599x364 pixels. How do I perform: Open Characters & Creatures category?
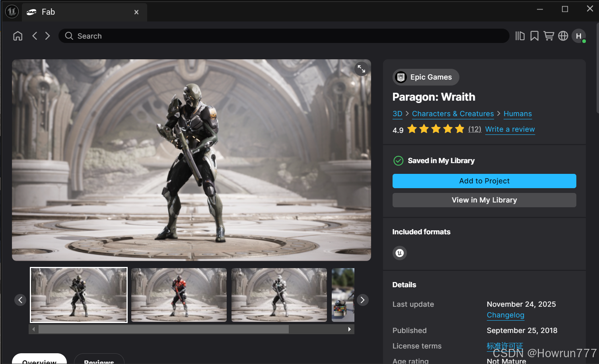[453, 114]
